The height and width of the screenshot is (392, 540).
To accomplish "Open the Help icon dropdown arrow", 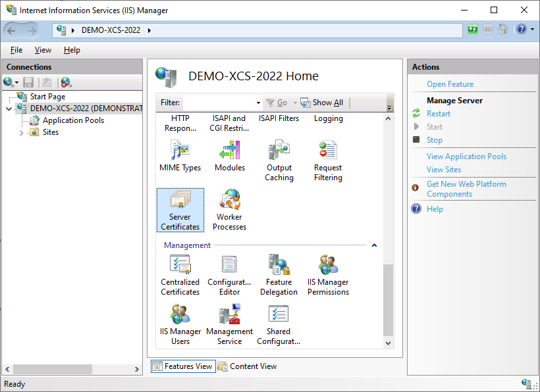I will [532, 30].
